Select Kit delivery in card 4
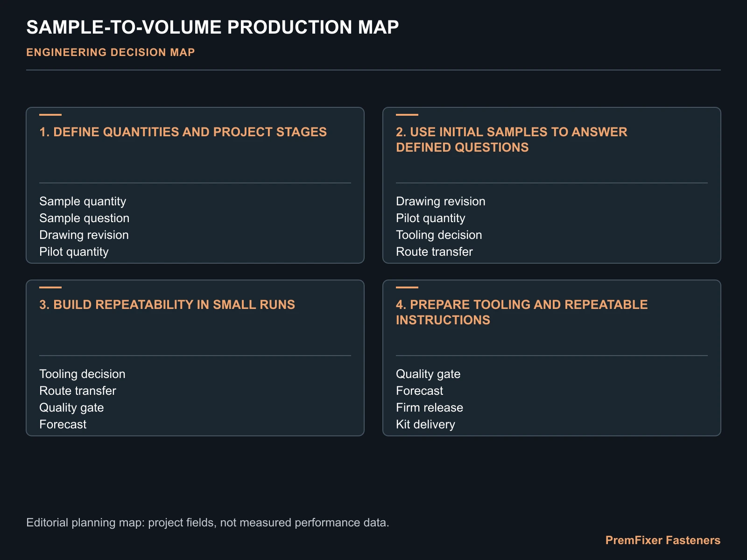The height and width of the screenshot is (560, 747). 425,424
